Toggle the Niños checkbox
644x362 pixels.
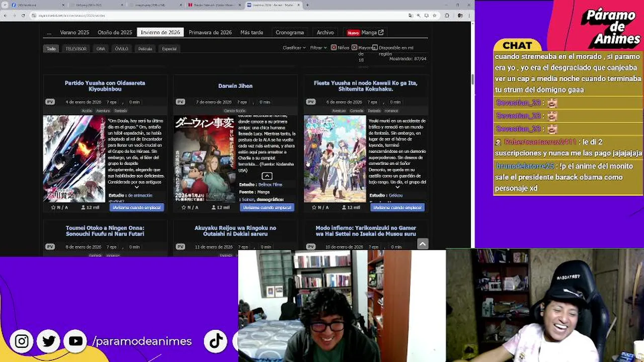(x=333, y=48)
